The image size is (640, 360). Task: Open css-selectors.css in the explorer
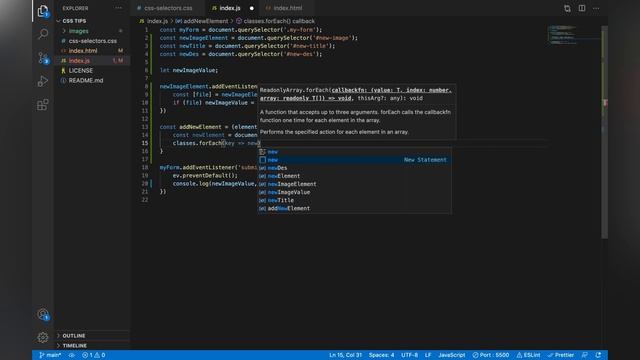[x=92, y=41]
